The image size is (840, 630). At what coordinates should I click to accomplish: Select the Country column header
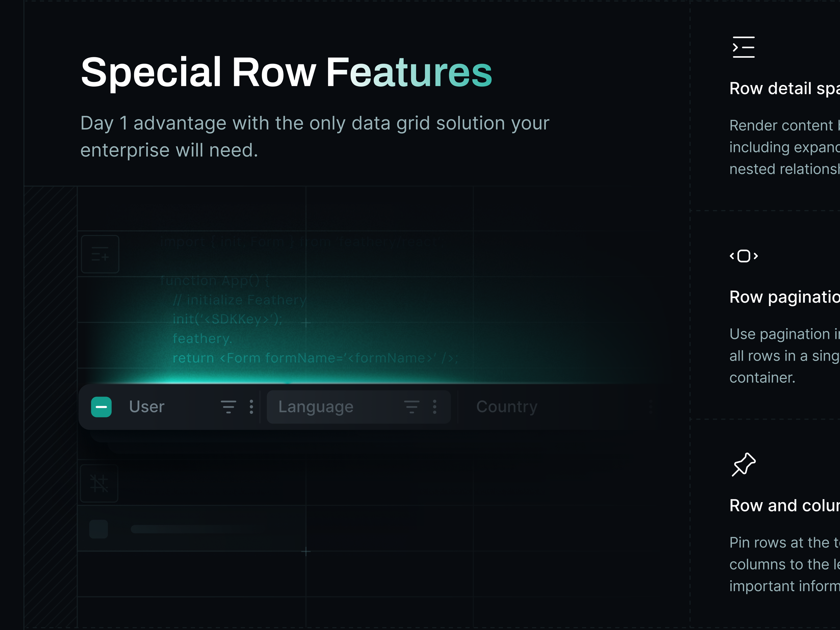pos(507,406)
